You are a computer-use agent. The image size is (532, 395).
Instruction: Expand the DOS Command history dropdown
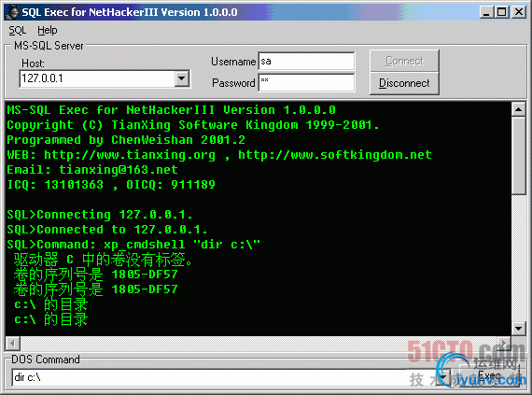(x=443, y=377)
